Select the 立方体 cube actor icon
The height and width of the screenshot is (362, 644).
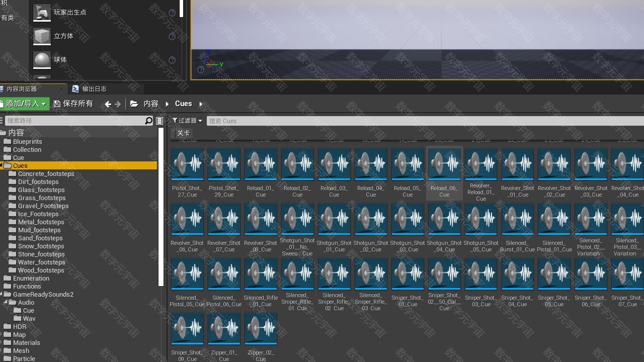(x=42, y=36)
